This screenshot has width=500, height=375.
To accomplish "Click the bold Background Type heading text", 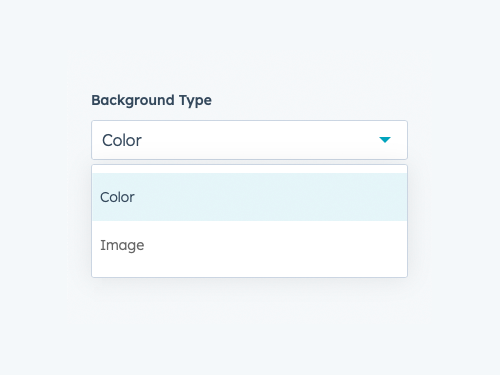I will (151, 100).
